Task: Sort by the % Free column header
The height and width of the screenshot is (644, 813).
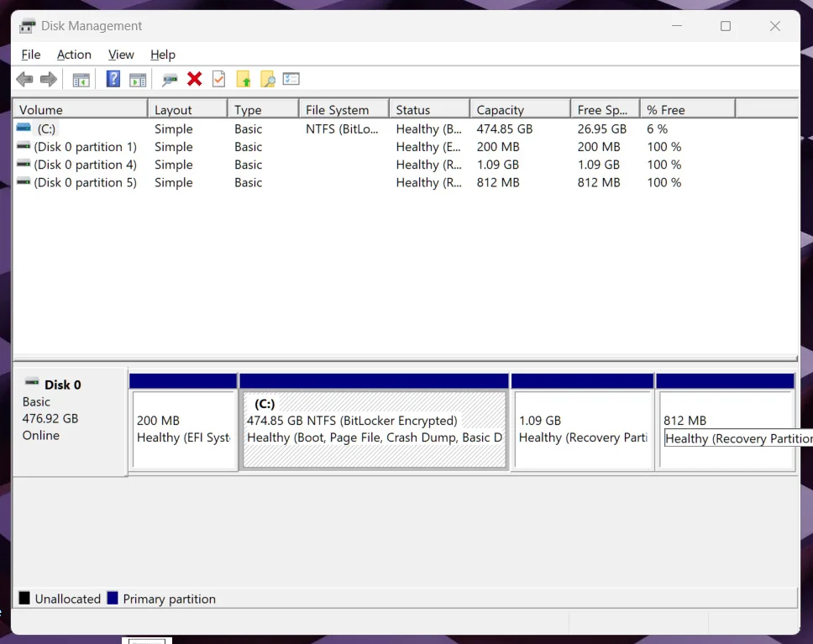Action: 688,109
